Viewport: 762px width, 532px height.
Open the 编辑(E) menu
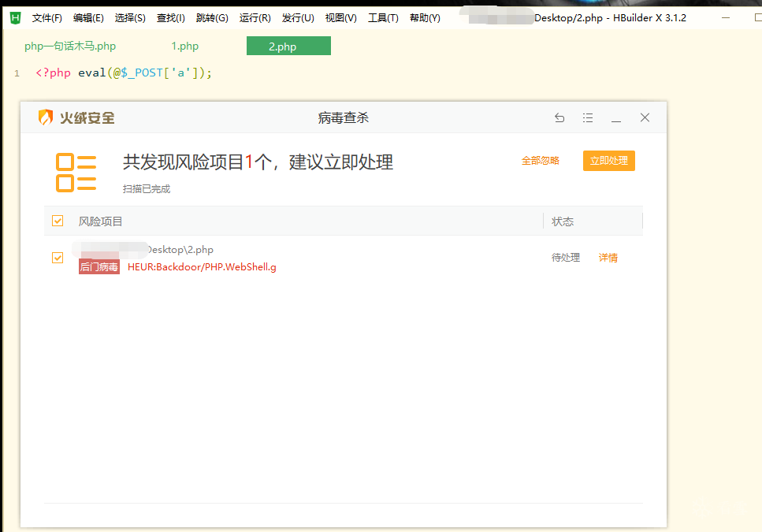tap(88, 18)
